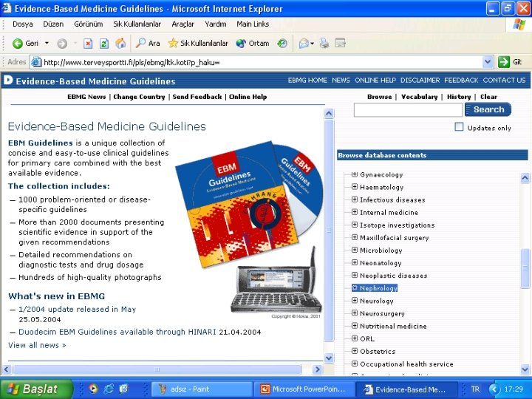Image resolution: width=532 pixels, height=399 pixels.
Task: Expand the Gynaecology tree node
Action: click(x=355, y=174)
